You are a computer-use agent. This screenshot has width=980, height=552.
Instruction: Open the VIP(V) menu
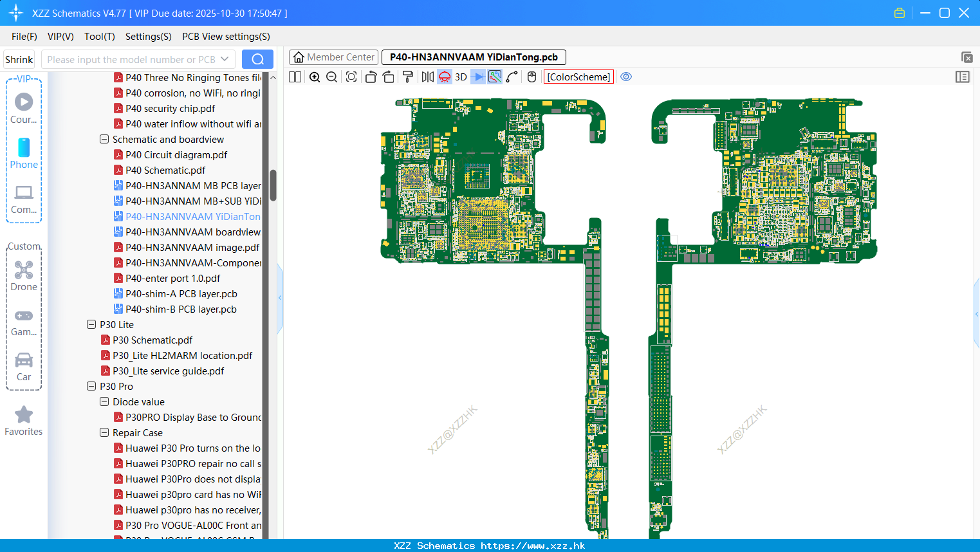point(60,37)
